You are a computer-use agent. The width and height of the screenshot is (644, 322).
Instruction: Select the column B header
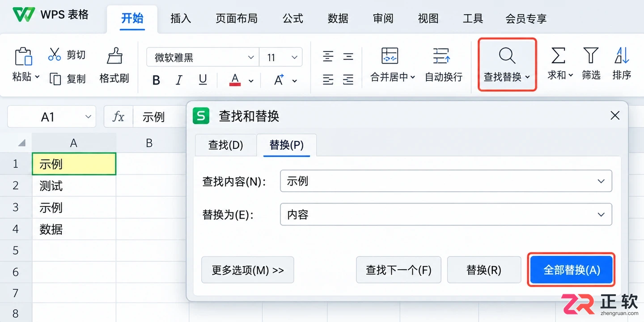149,143
